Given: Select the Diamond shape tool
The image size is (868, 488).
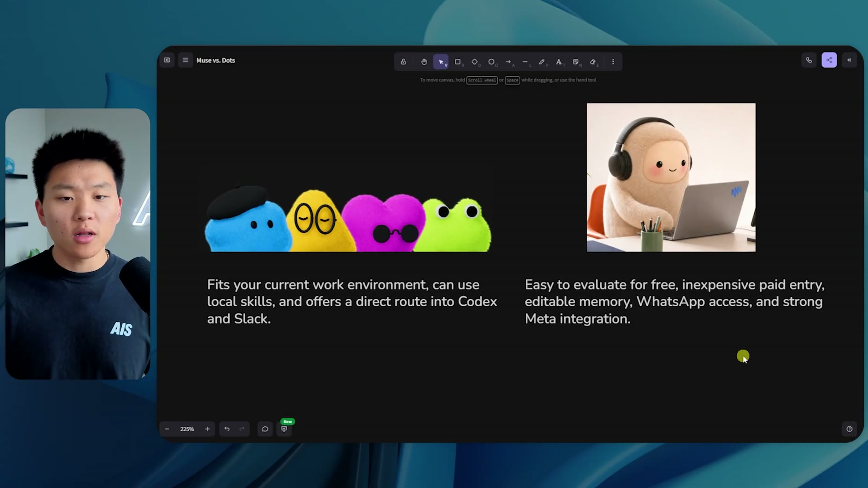Looking at the screenshot, I should tap(475, 62).
